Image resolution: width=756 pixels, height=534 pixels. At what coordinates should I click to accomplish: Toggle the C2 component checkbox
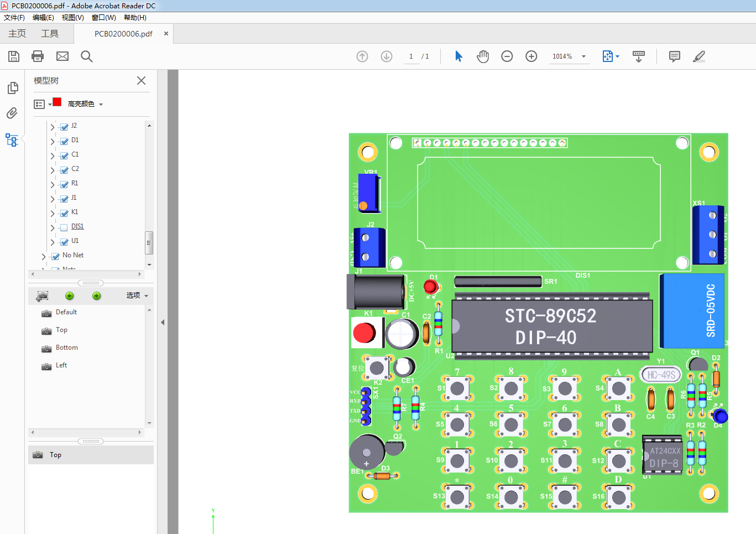(64, 170)
